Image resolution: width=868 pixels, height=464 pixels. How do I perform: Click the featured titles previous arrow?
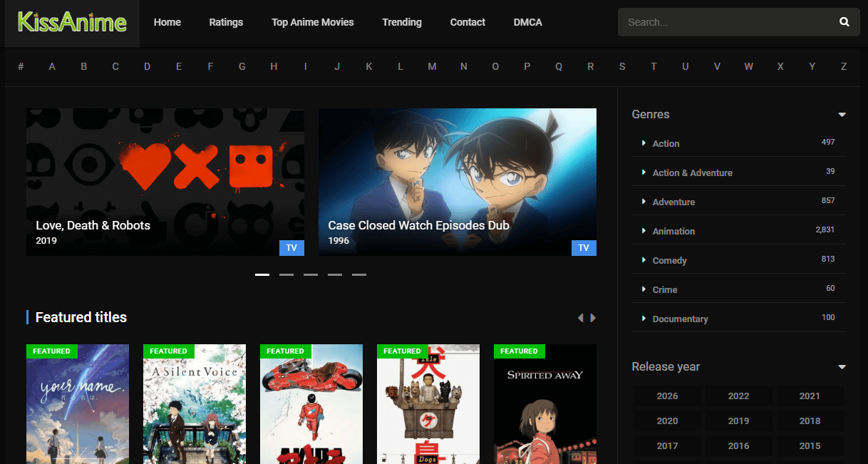tap(580, 318)
